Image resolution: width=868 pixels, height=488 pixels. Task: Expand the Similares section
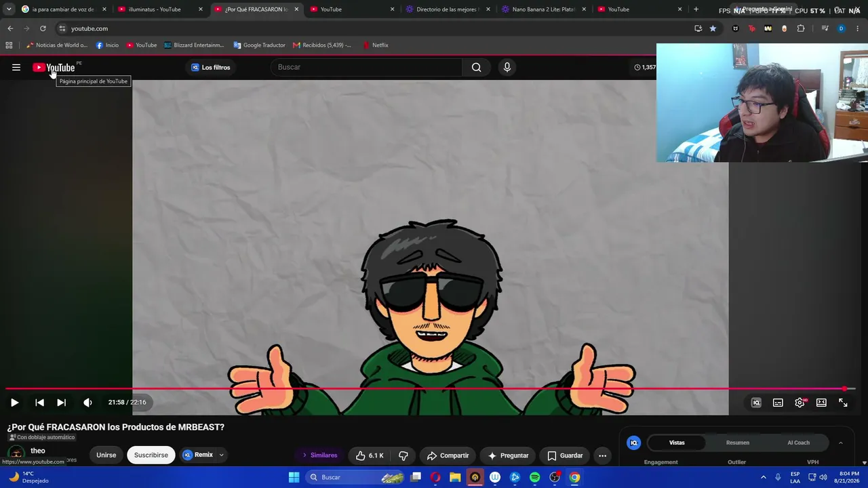click(x=319, y=455)
